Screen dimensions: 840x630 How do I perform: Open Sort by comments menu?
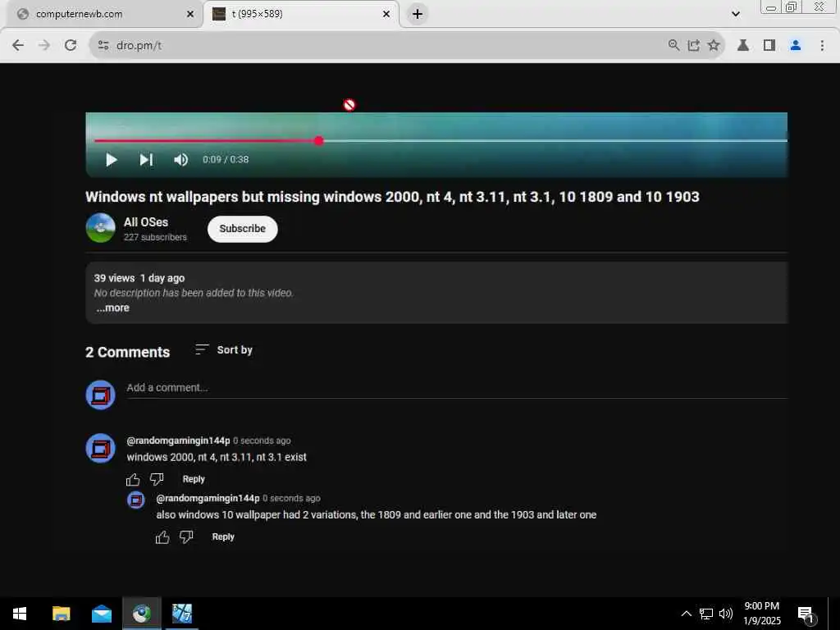coord(224,349)
